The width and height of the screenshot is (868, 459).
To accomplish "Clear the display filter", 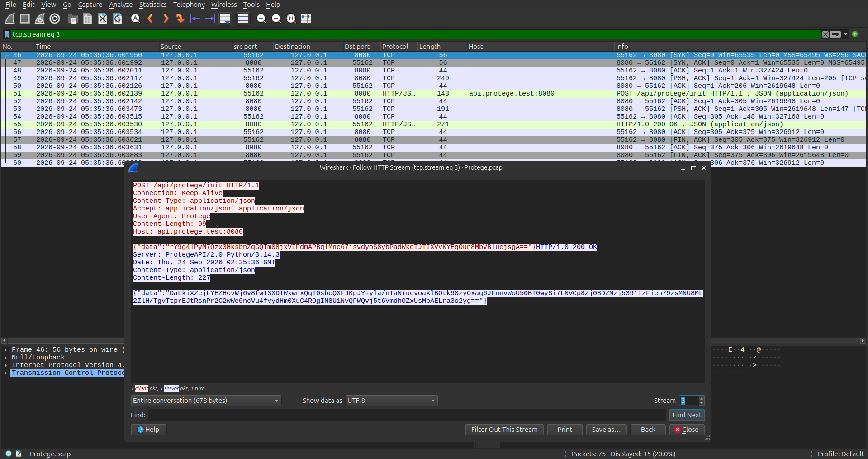I will point(825,34).
